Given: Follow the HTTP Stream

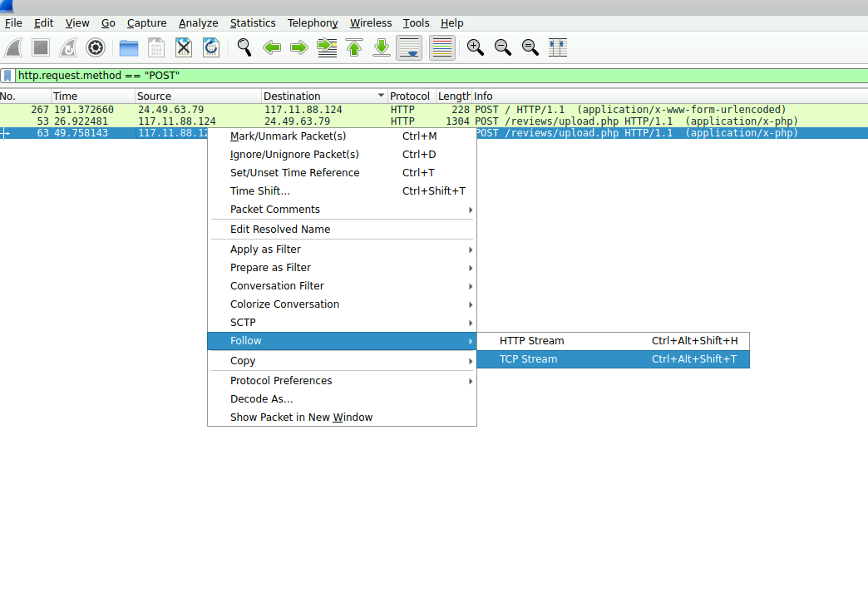Looking at the screenshot, I should pos(613,341).
